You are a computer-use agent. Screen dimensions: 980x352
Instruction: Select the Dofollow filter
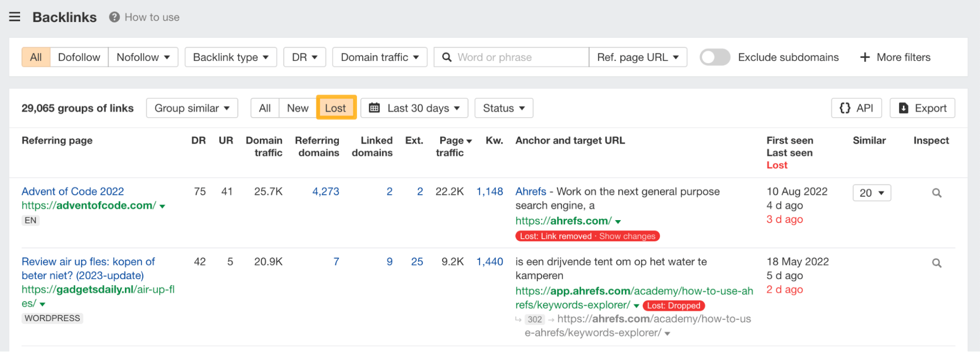(x=79, y=57)
